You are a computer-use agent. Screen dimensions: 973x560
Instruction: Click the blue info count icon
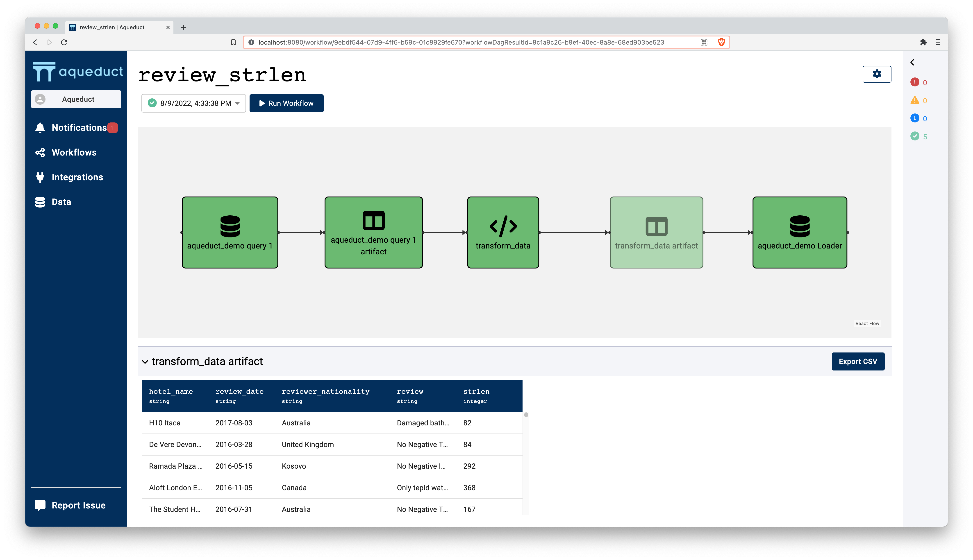tap(914, 118)
